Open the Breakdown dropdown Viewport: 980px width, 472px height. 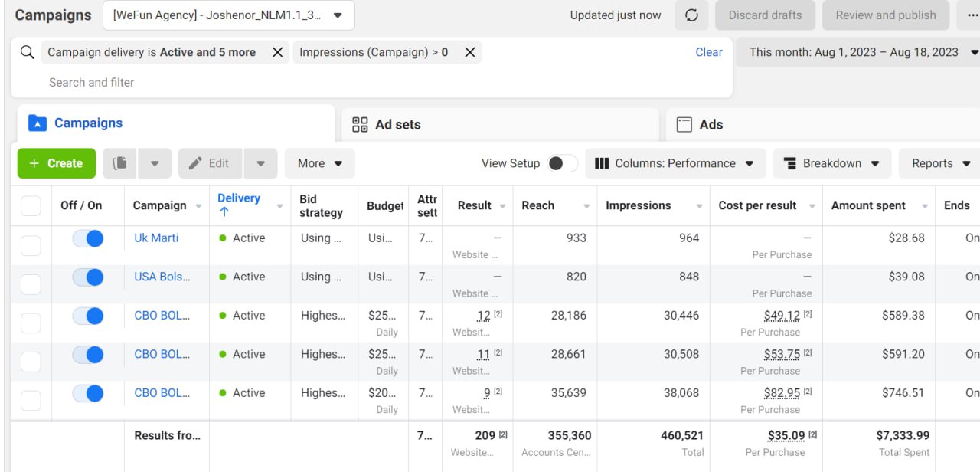(x=832, y=163)
